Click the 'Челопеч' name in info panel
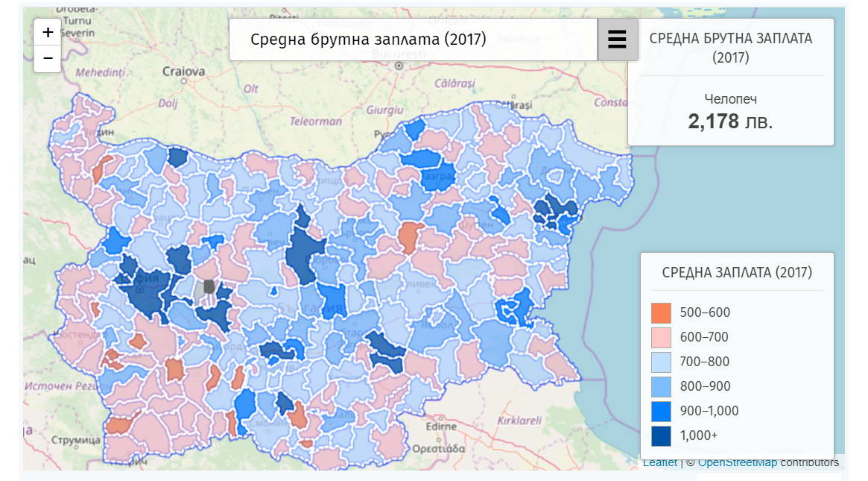 pos(730,99)
